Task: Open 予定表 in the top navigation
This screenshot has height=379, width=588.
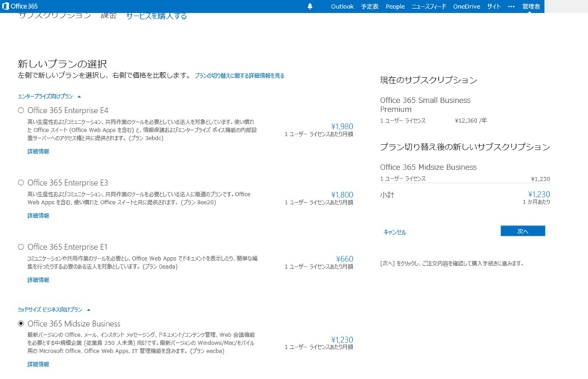Action: 370,7
